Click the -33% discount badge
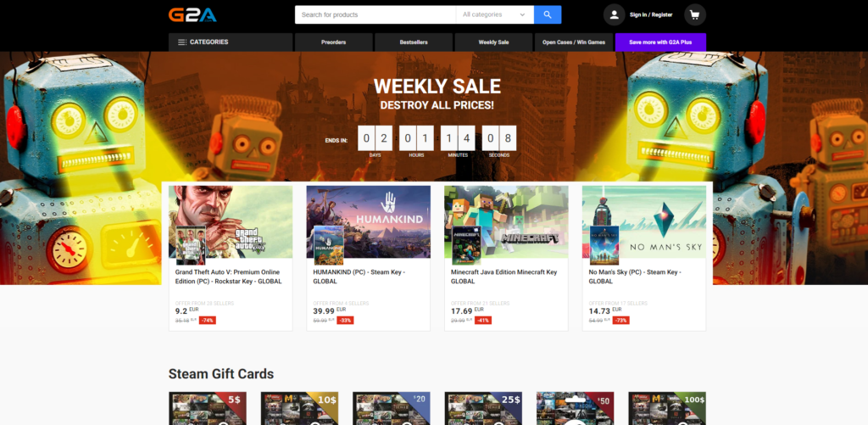868x425 pixels. click(346, 321)
